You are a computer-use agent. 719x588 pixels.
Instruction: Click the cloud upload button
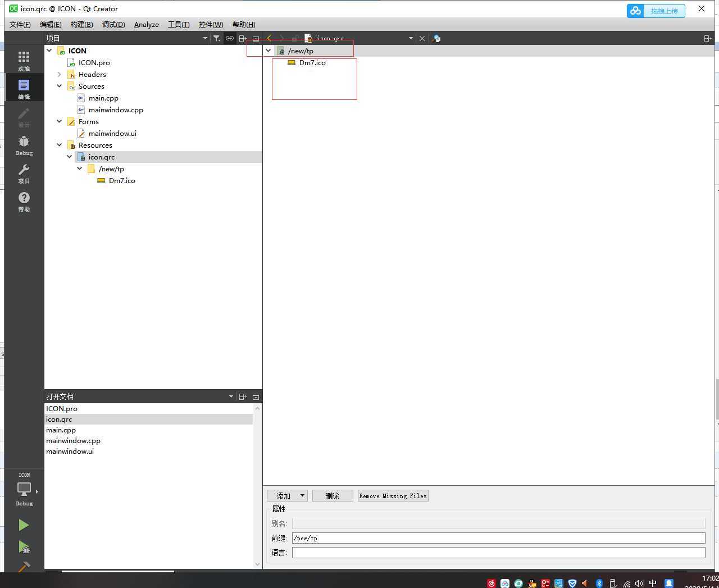click(x=656, y=11)
